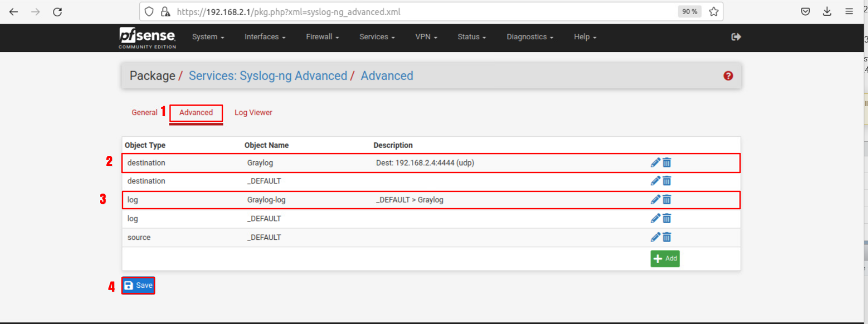The width and height of the screenshot is (868, 324).
Task: Delete the Graylog destination entry
Action: click(x=667, y=163)
